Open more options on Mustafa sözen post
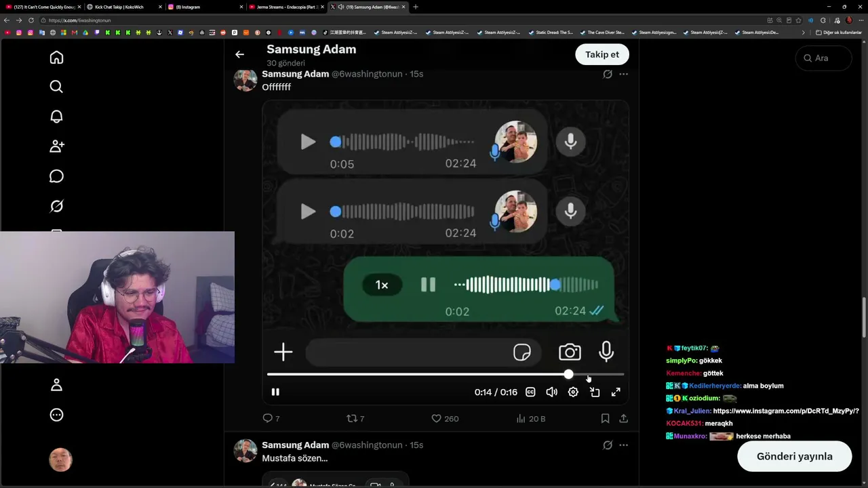This screenshot has height=488, width=868. coord(624,445)
